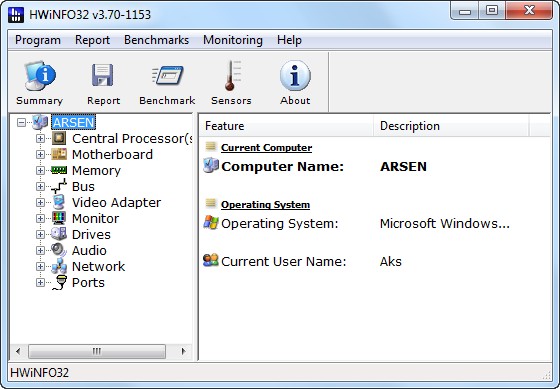Open the Sensors thermometer icon
Viewport: 560px width, 389px height.
click(232, 75)
